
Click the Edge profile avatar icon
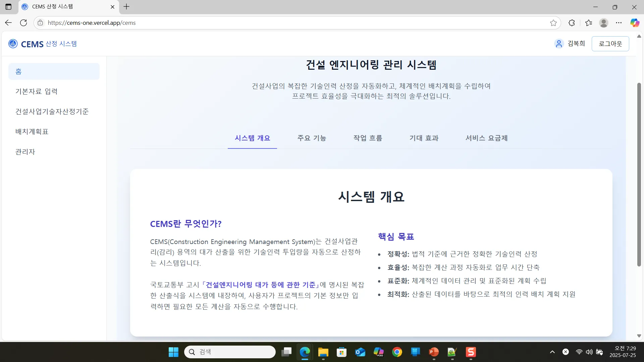coord(603,23)
